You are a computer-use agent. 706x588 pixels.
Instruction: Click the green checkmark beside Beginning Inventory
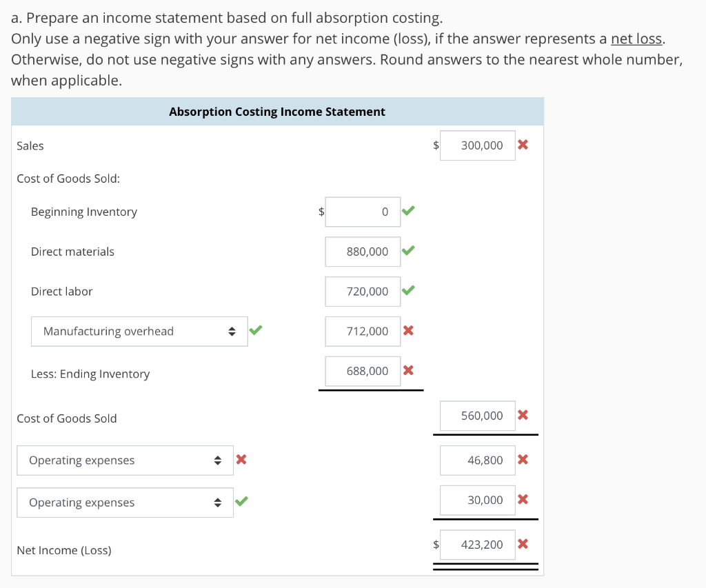click(408, 212)
